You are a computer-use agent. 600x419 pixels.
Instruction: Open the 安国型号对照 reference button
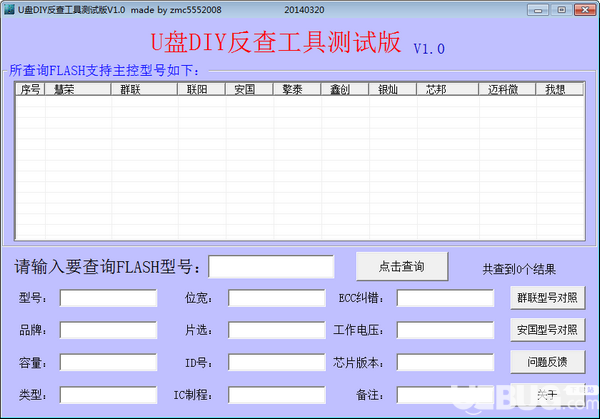[x=547, y=330]
